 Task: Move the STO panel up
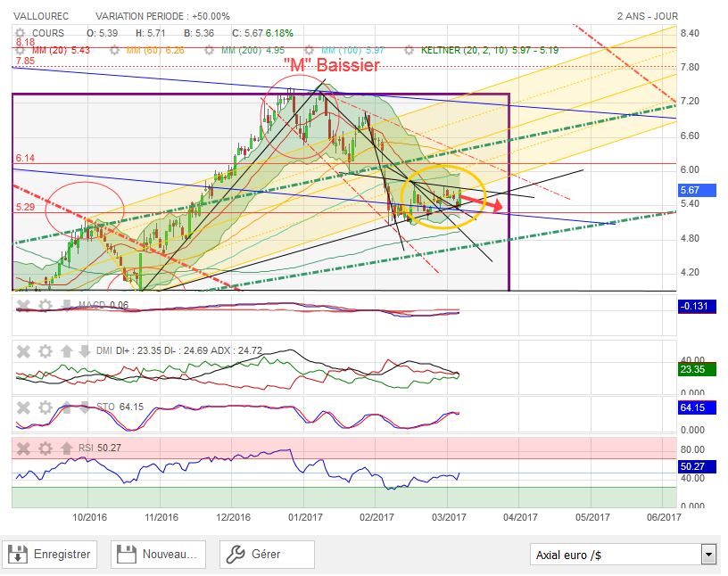[66, 407]
